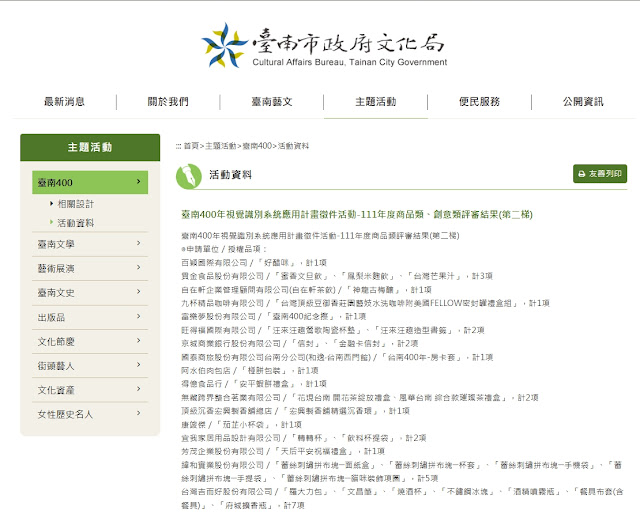Go to 主題活動 in the breadcrumb
This screenshot has height=521, width=640.
(220, 146)
